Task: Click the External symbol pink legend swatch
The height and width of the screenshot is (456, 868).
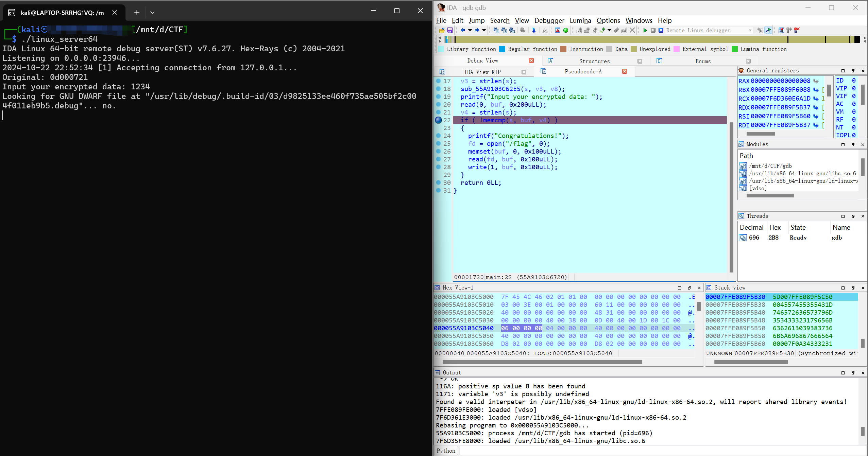Action: (x=677, y=49)
